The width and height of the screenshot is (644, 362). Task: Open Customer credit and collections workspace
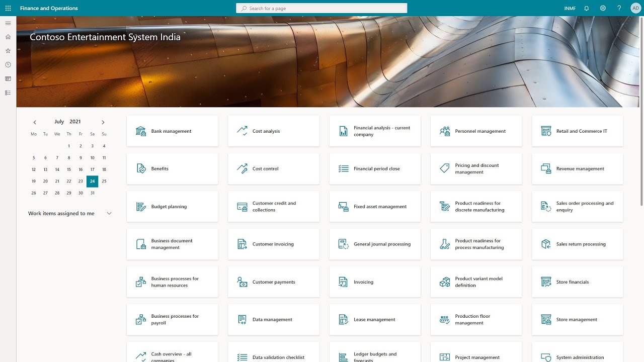coord(274,207)
